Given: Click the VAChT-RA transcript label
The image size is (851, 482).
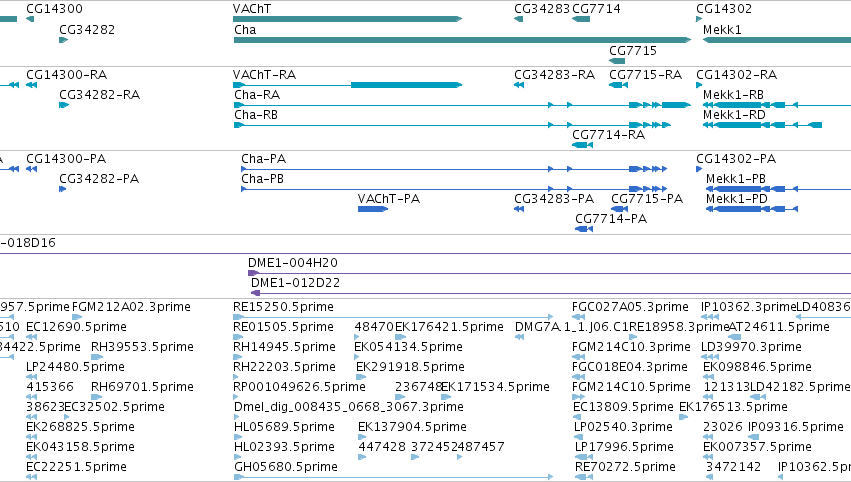Looking at the screenshot, I should coord(264,75).
